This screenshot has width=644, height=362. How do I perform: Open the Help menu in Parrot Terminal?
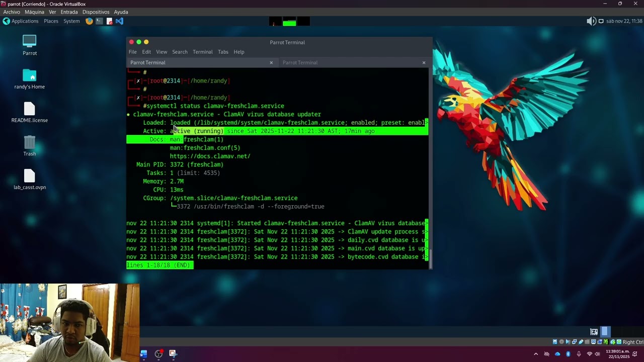[239, 52]
